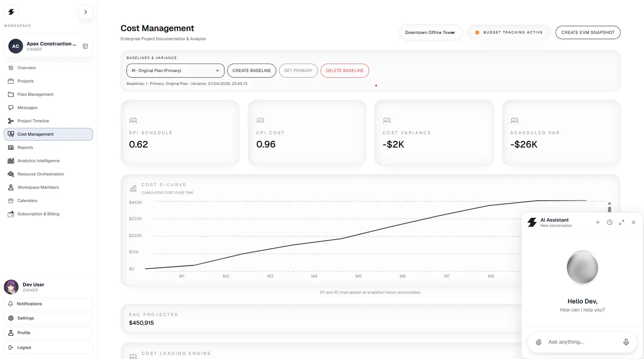Click the lightning bolt app logo
This screenshot has height=359, width=644.
(x=11, y=12)
